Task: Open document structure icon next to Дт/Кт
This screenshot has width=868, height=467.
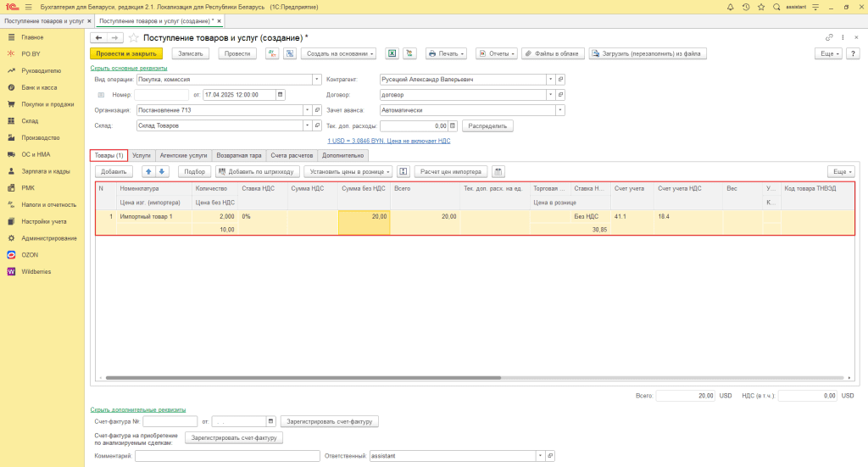Action: click(x=290, y=53)
